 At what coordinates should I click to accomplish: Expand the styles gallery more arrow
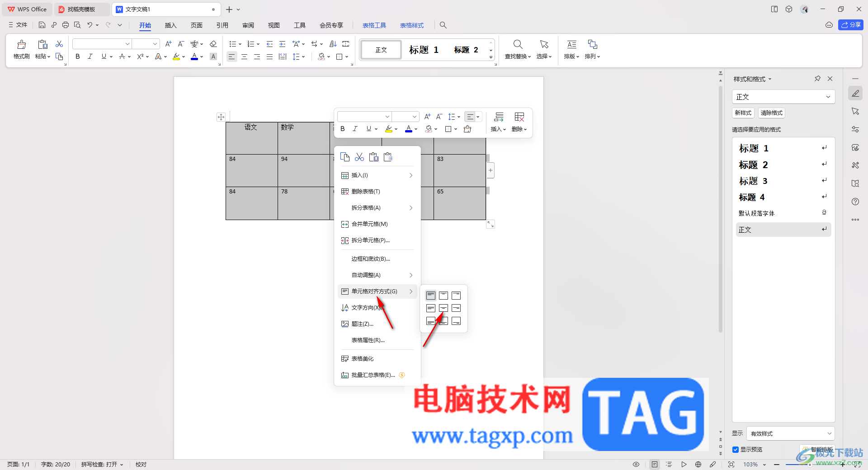tap(491, 57)
